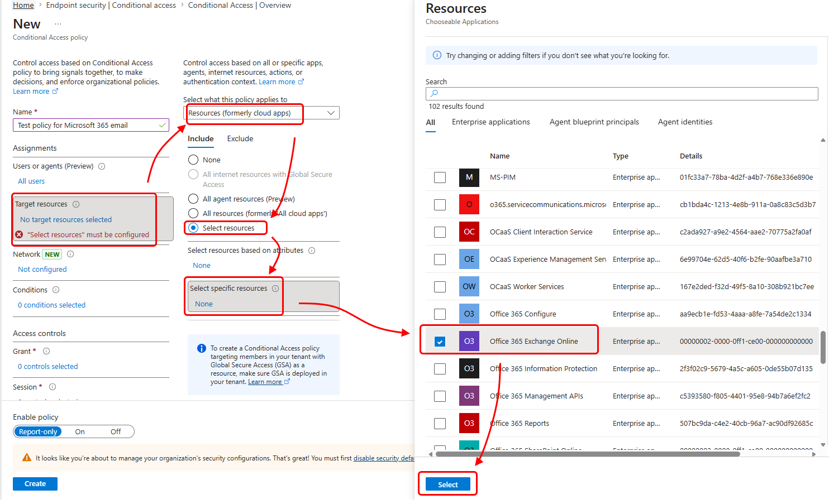Click info icon beside Select specific resources
Viewport: 829px width, 504px height.
pos(275,289)
